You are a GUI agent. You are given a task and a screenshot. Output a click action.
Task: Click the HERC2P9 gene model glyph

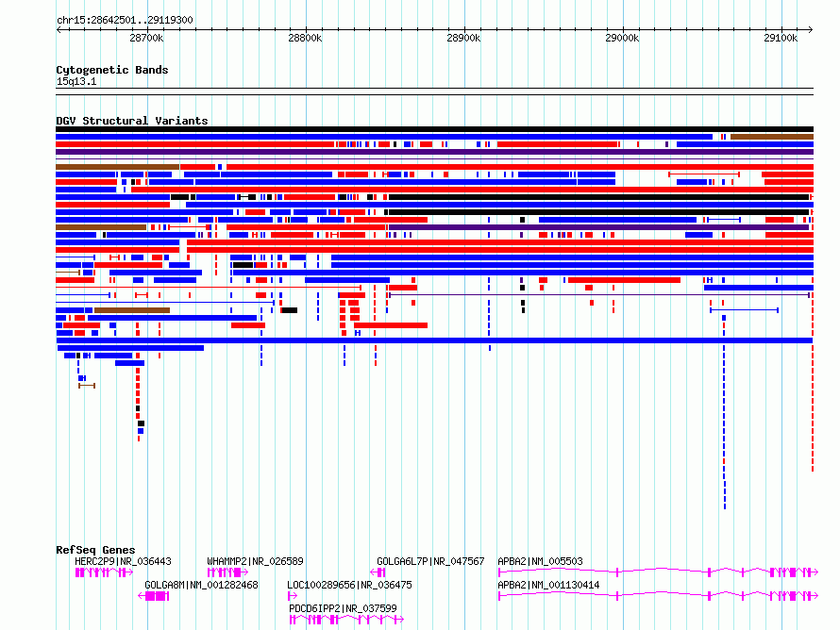(104, 572)
